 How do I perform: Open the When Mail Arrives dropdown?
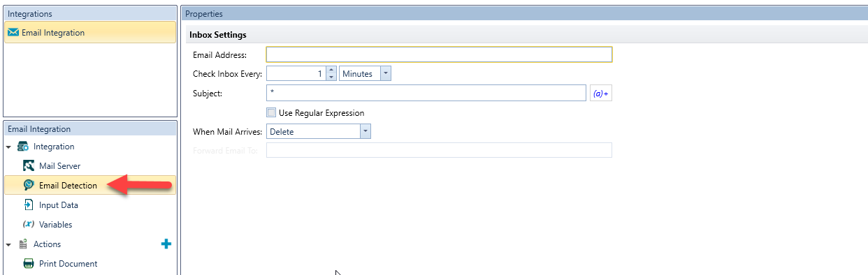click(365, 131)
